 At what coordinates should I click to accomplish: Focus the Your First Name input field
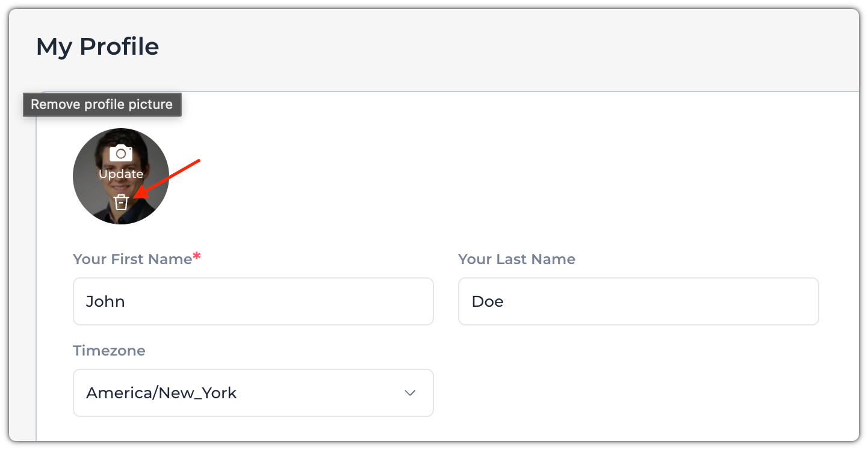[253, 301]
